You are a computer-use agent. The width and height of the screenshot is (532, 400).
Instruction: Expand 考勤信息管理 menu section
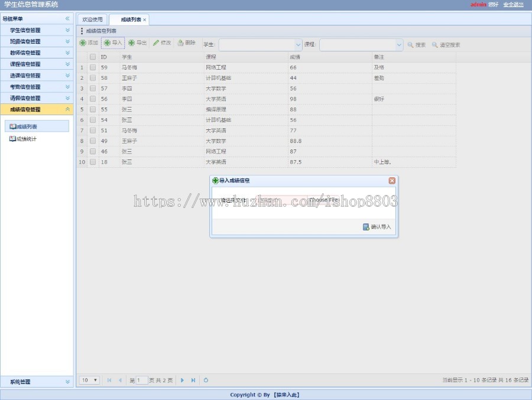[x=37, y=87]
